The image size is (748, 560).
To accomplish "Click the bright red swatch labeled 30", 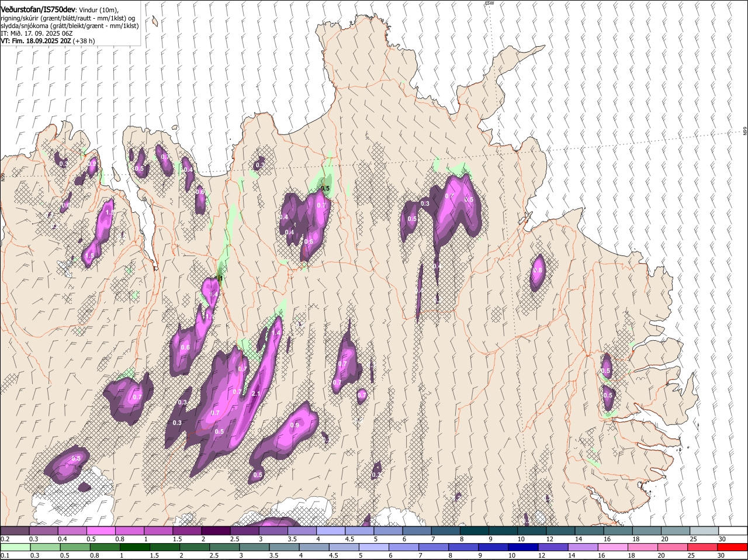I will [732, 547].
